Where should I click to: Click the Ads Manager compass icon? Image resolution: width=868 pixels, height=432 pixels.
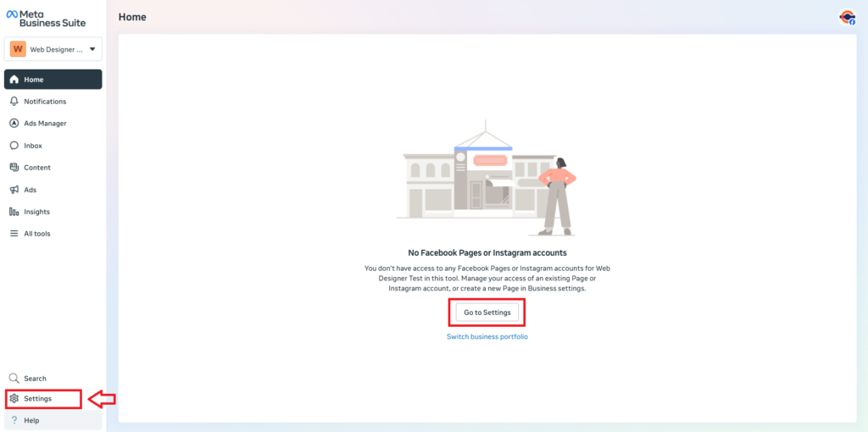pyautogui.click(x=15, y=124)
